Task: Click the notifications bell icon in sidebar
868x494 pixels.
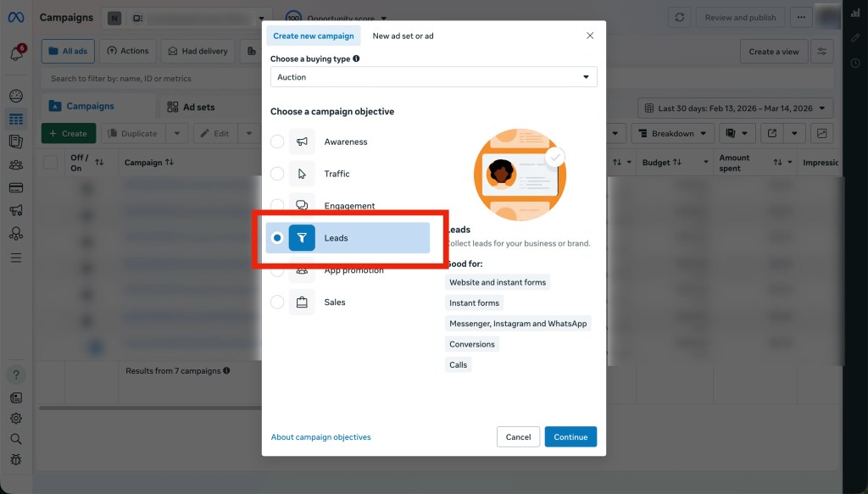Action: coord(16,54)
